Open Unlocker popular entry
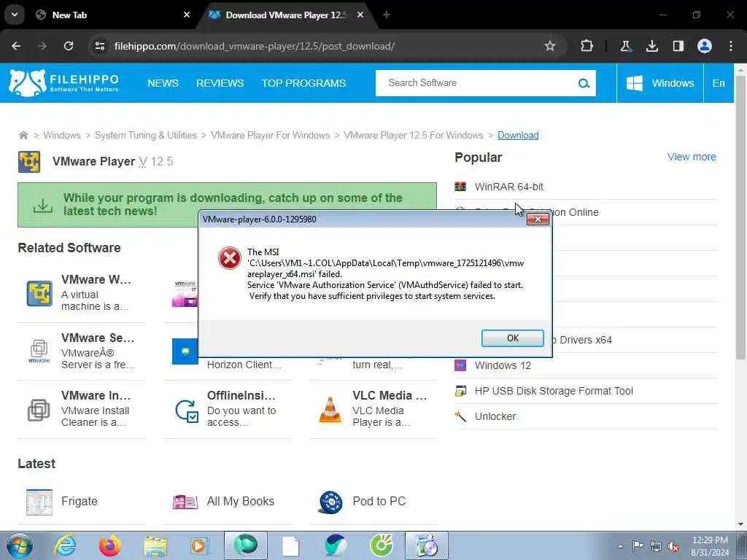The height and width of the screenshot is (560, 747). tap(495, 416)
